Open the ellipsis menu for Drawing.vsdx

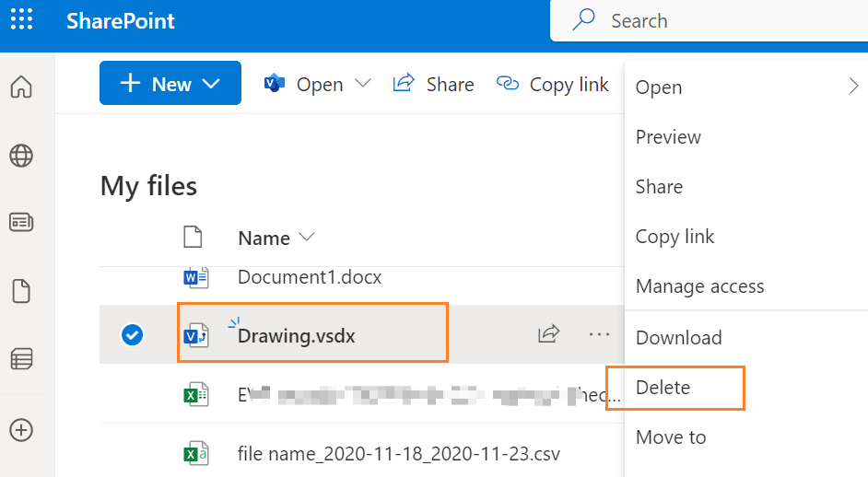pyautogui.click(x=600, y=334)
